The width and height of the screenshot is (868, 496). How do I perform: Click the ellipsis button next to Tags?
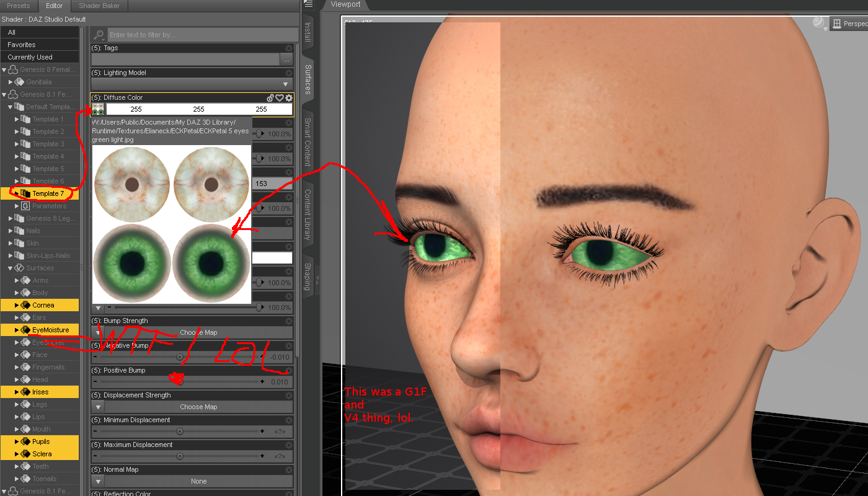(x=286, y=60)
